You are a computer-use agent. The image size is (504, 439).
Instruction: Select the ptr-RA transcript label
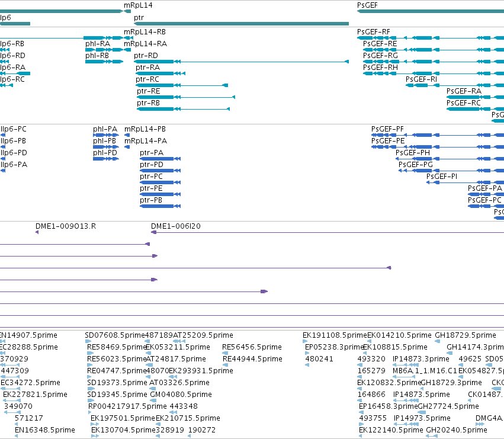[x=147, y=68]
